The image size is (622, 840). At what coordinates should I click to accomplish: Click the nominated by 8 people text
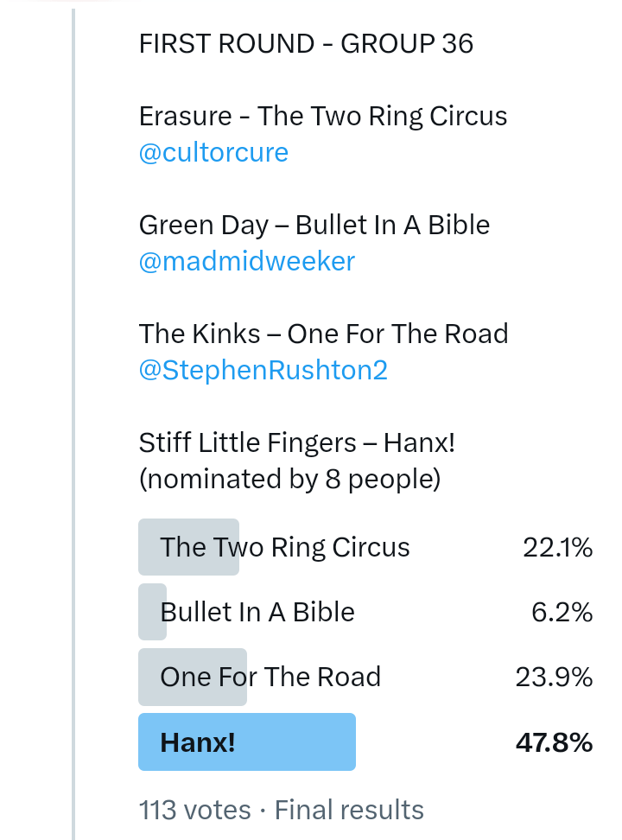(289, 480)
